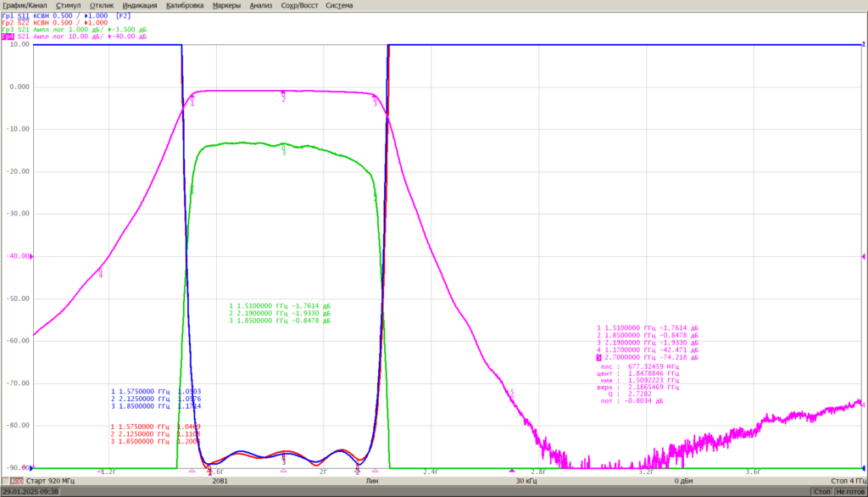Click the highlighted marker 5 row in pink table

[647, 357]
